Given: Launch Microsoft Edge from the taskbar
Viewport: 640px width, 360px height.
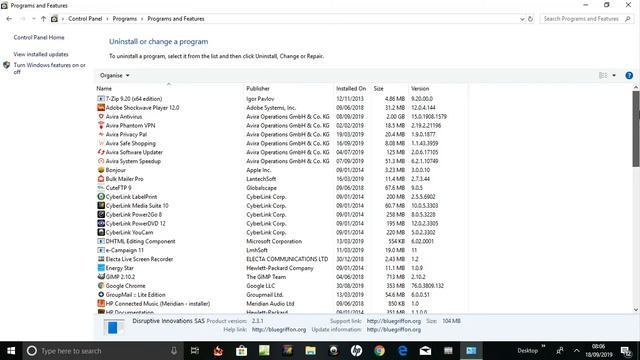Looking at the screenshot, I should click(402, 351).
